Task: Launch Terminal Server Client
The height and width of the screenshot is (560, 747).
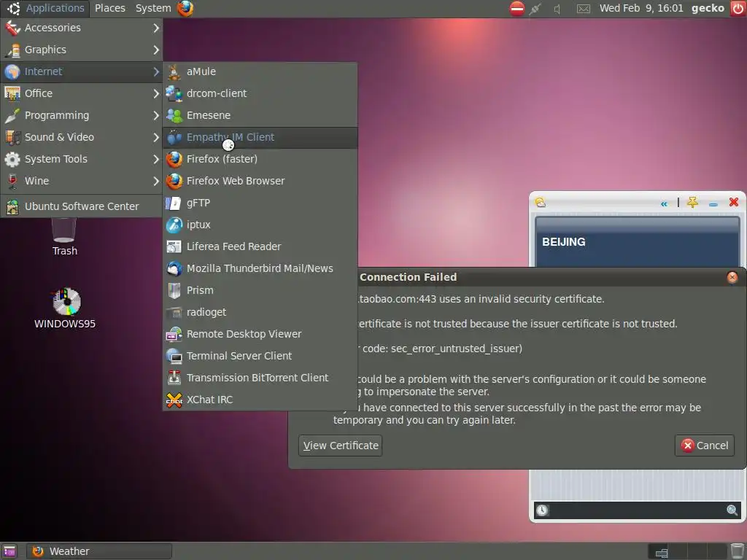Action: [260, 356]
